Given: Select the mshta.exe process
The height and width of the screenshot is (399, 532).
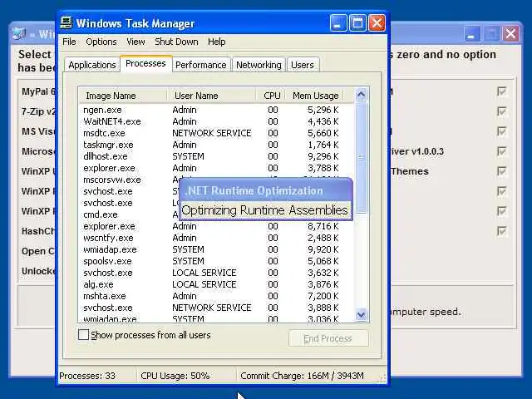Looking at the screenshot, I should click(216, 296).
